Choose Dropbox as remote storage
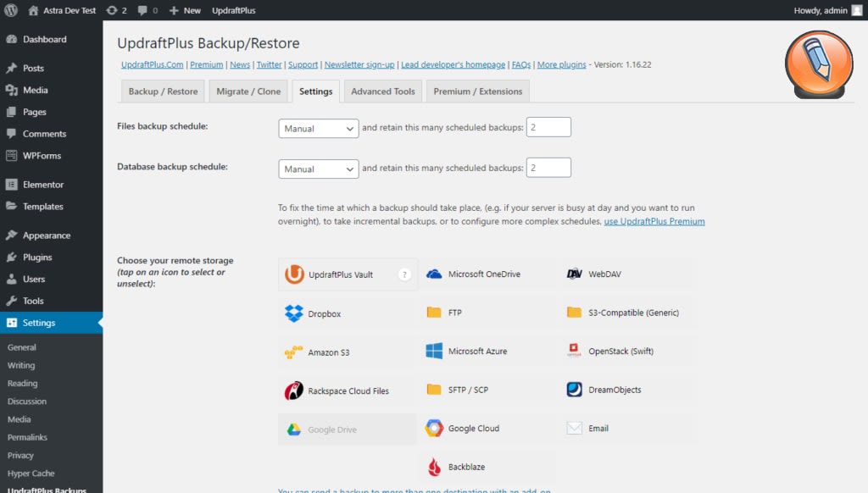This screenshot has height=493, width=868. coord(347,313)
